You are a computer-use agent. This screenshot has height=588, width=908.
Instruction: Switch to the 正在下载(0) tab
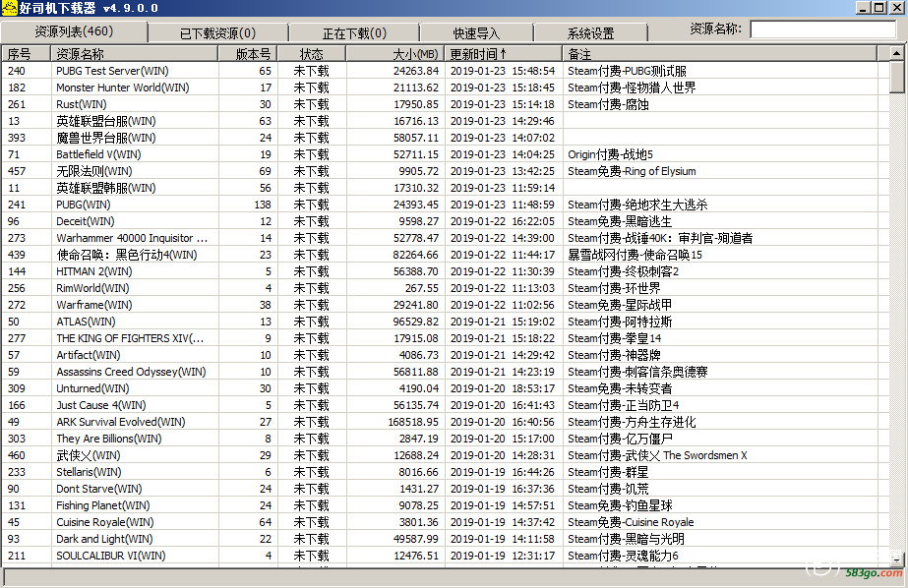354,33
